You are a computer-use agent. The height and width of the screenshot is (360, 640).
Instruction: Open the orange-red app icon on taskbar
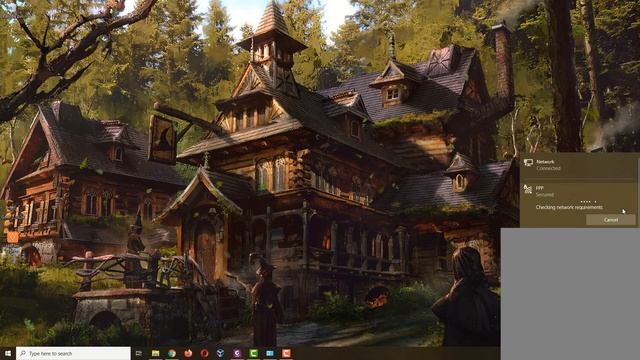[287, 353]
